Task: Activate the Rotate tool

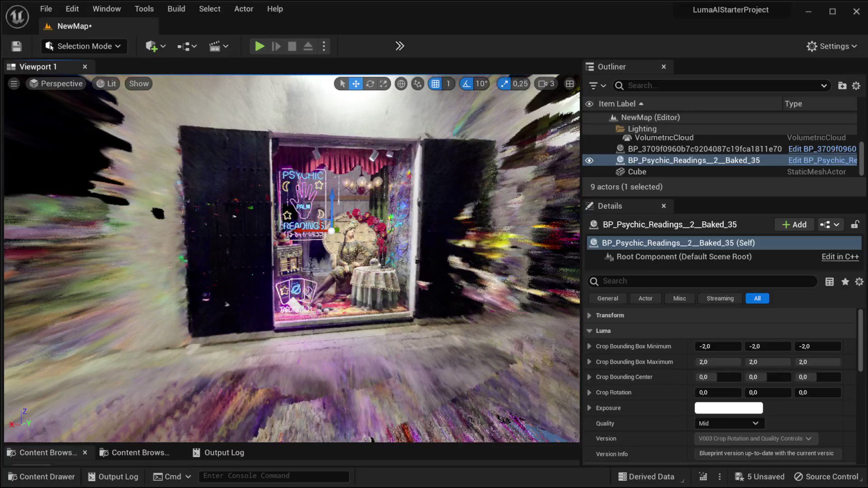Action: pos(370,84)
